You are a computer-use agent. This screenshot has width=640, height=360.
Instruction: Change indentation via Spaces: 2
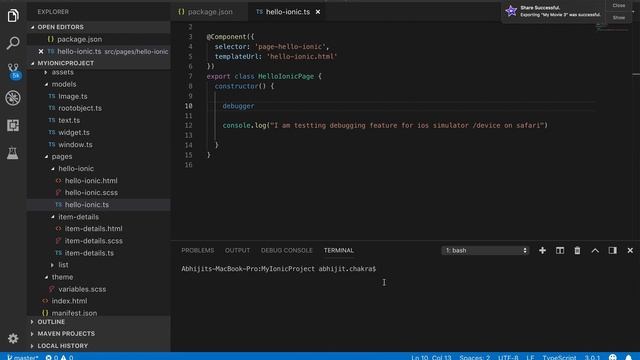[x=475, y=357]
